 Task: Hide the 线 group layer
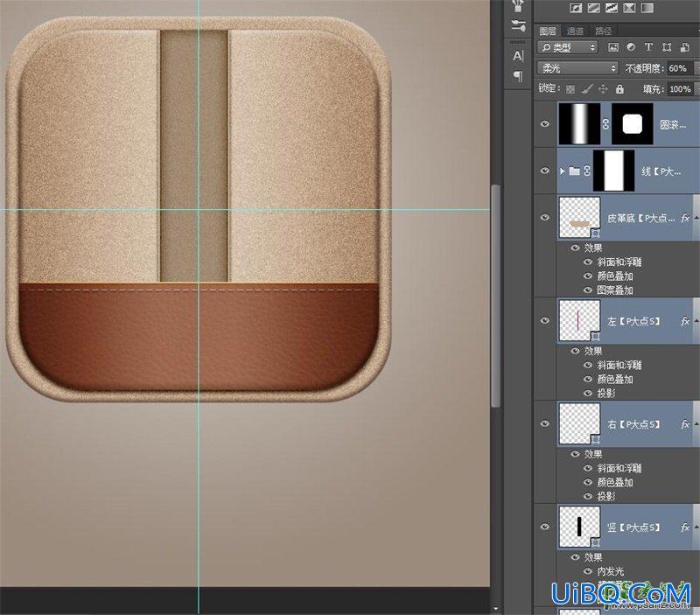click(x=545, y=171)
